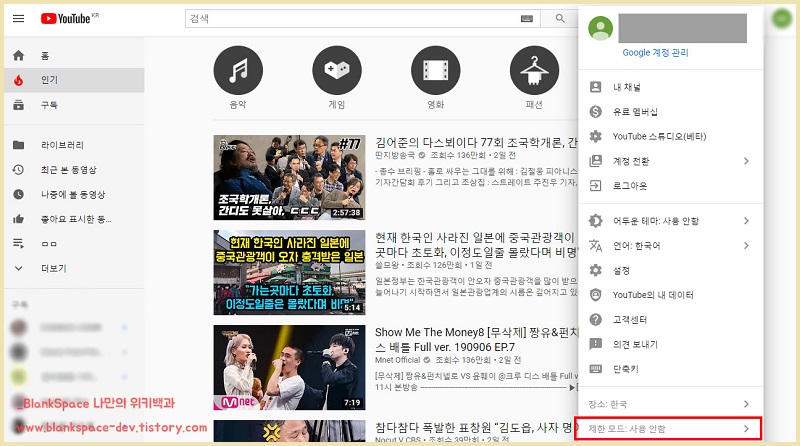Open the 다스뵈이다 77회 video thumbnail

pyautogui.click(x=289, y=177)
